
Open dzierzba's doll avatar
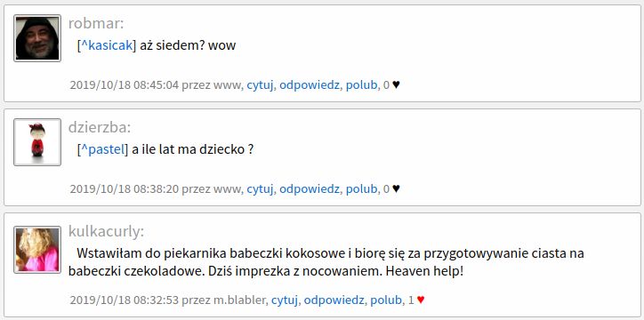click(37, 142)
